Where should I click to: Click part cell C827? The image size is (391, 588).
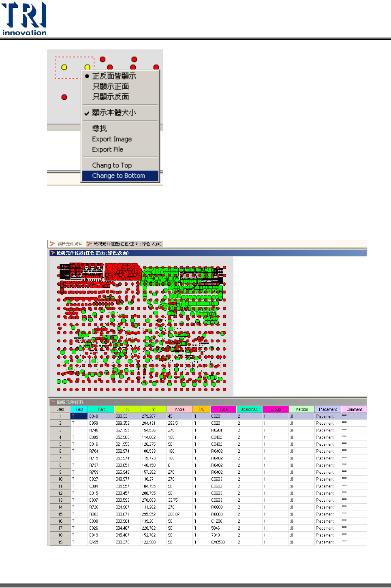coord(101,479)
